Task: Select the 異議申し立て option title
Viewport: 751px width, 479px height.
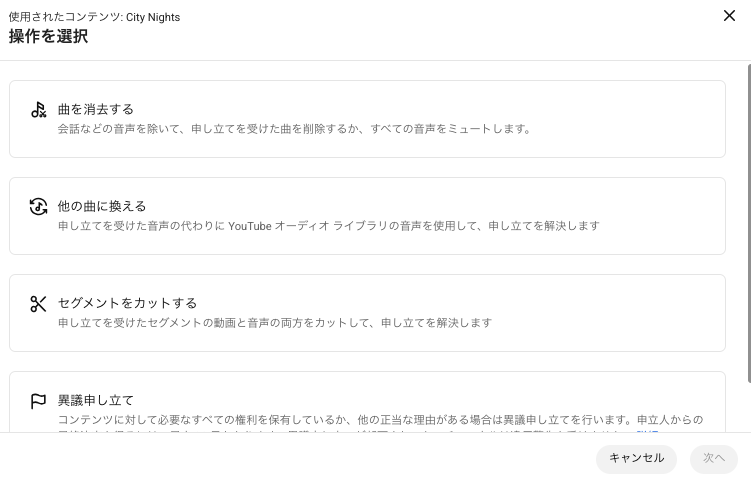Action: 96,400
